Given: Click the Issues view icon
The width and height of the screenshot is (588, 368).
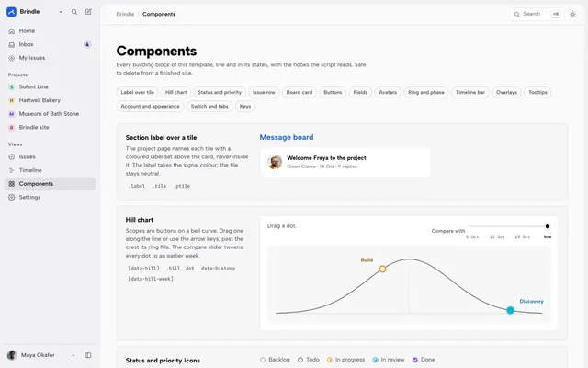Looking at the screenshot, I should [x=12, y=157].
